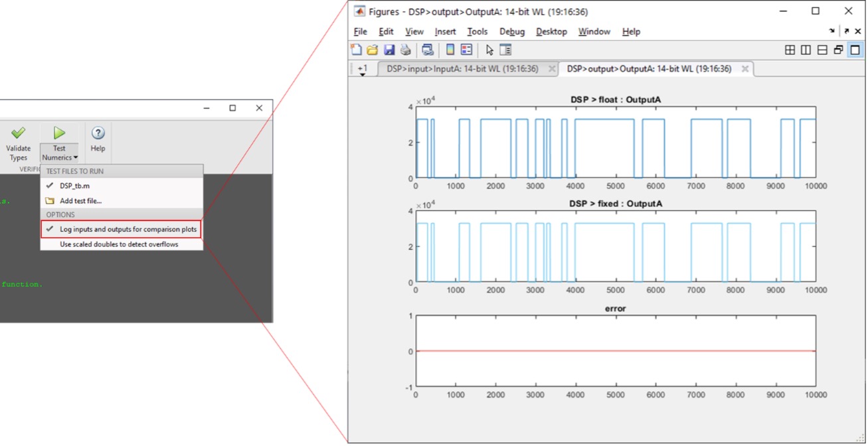Open the Debug menu
868x446 pixels.
pos(511,31)
